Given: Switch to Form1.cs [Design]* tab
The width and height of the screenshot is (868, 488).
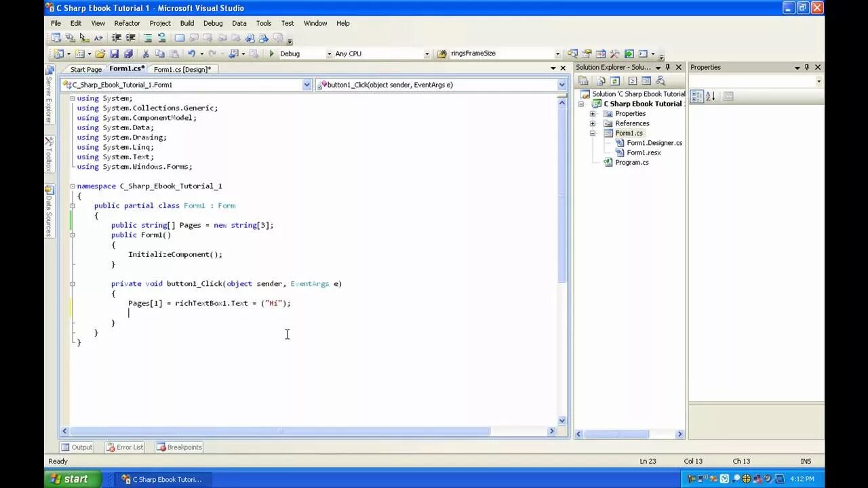Looking at the screenshot, I should 182,69.
